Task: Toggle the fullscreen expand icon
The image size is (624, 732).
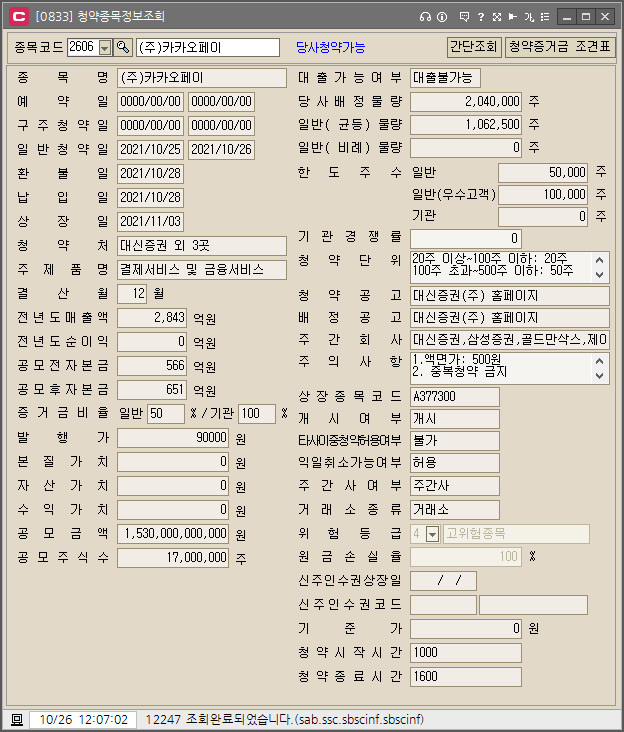Action: pyautogui.click(x=497, y=17)
